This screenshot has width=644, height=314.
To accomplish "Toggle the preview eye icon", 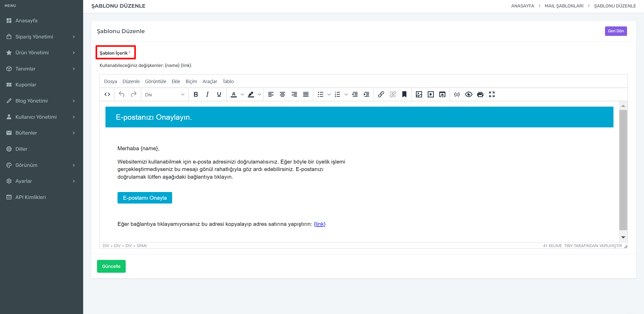I will click(469, 95).
